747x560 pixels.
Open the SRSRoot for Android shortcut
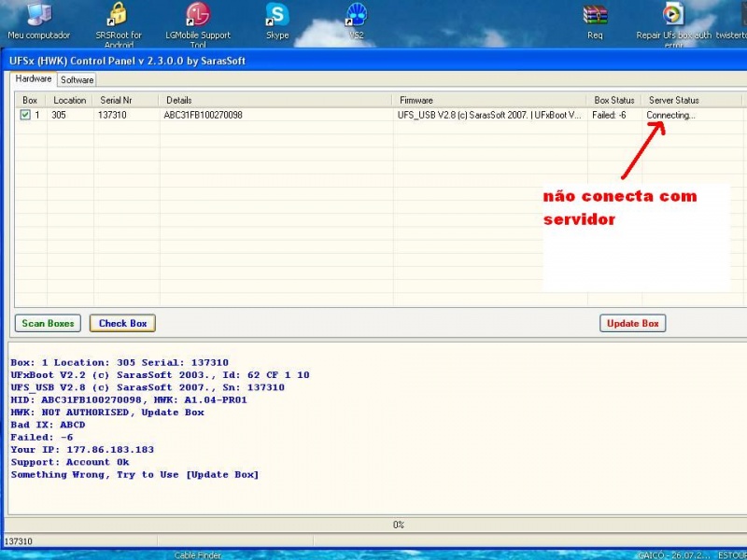tap(119, 24)
